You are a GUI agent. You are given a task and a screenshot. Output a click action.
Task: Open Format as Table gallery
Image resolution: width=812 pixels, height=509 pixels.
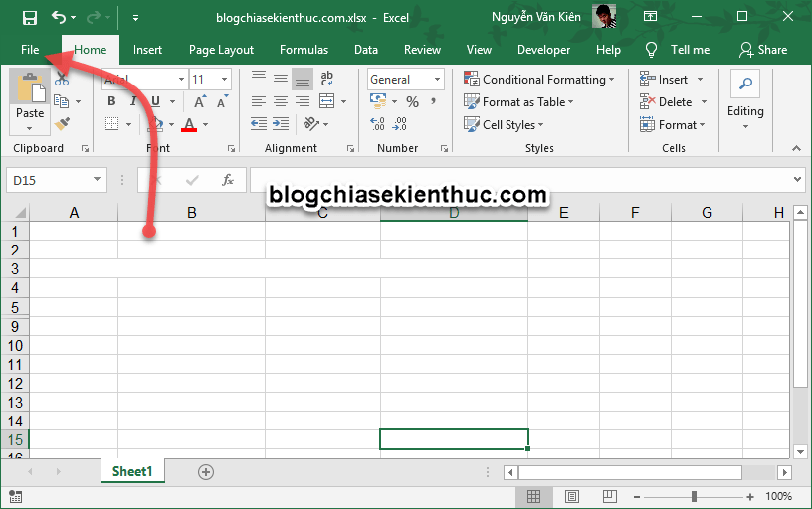(518, 102)
